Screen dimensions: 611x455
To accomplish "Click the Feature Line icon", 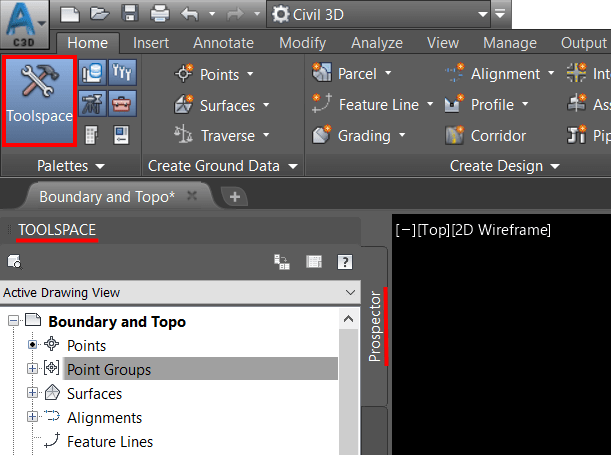I will tap(322, 104).
